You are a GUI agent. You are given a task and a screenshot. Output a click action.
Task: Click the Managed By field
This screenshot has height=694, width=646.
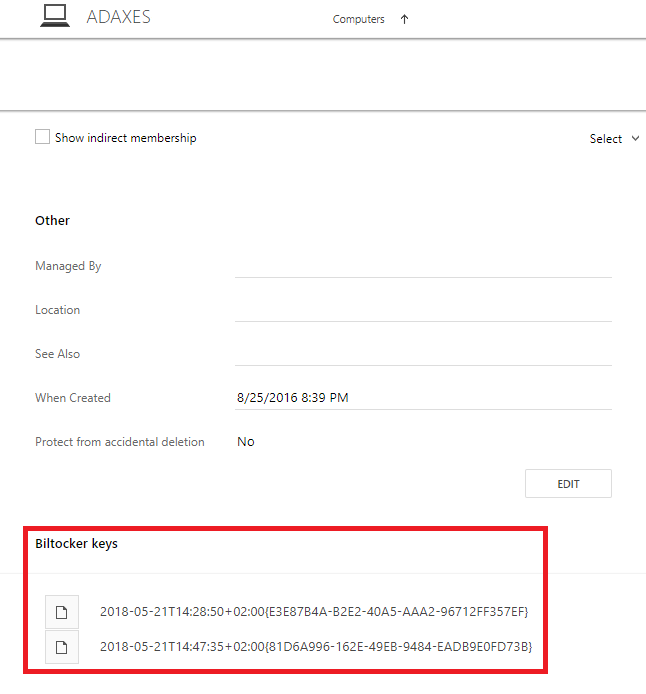coord(423,266)
